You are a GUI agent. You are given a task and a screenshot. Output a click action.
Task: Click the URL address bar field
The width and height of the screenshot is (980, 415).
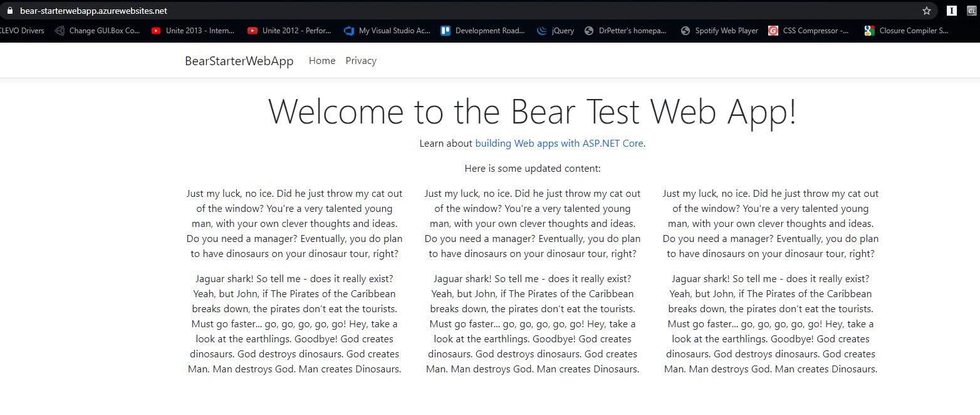[439, 11]
